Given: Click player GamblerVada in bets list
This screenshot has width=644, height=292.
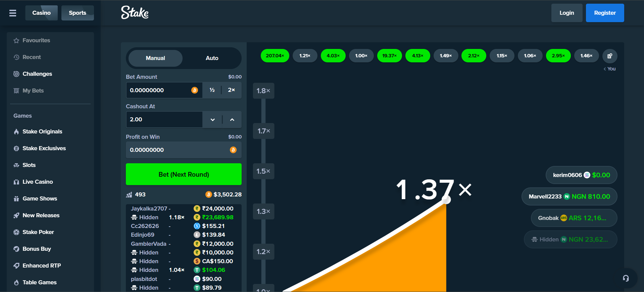Looking at the screenshot, I should pyautogui.click(x=149, y=244).
